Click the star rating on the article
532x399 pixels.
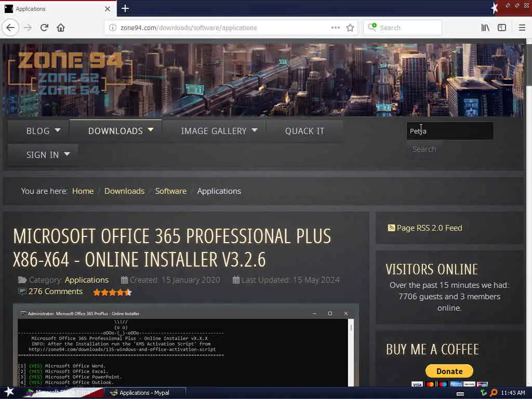point(112,292)
